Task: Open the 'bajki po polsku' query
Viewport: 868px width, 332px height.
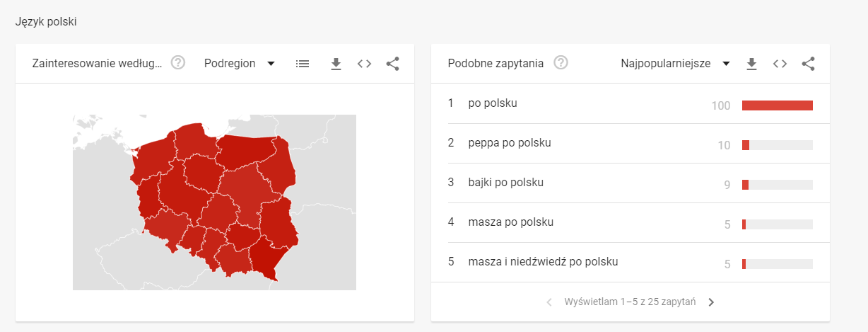Action: pyautogui.click(x=505, y=183)
